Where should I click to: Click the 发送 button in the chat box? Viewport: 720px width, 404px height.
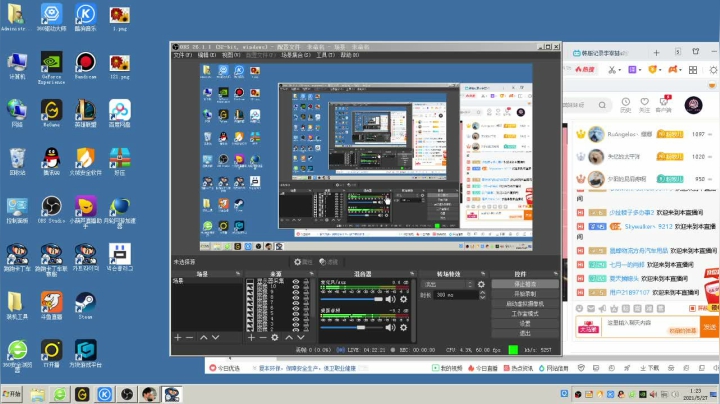pos(709,327)
